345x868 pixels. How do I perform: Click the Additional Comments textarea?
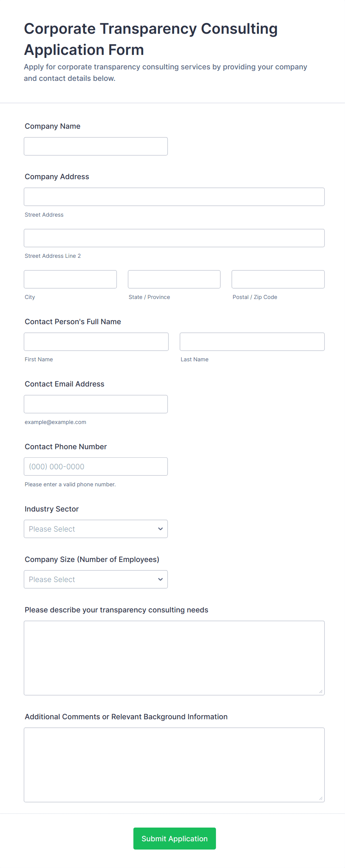coord(174,764)
